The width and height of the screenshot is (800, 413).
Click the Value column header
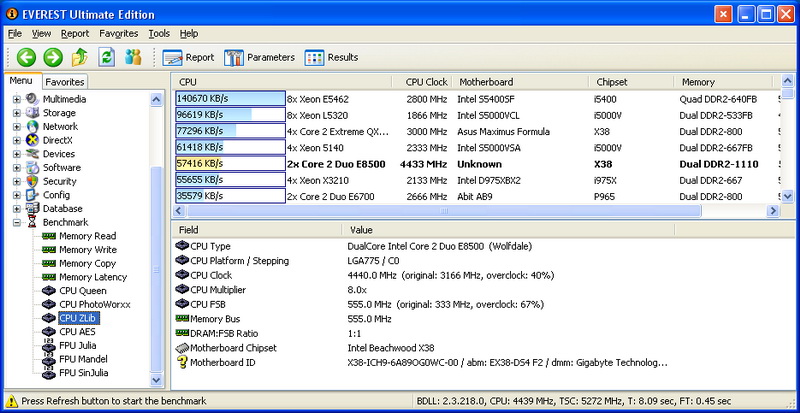pyautogui.click(x=508, y=230)
